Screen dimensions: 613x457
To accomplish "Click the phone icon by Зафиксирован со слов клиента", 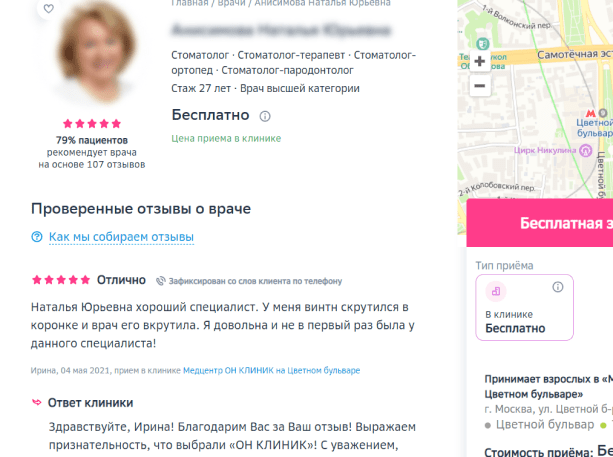I will coord(161,281).
